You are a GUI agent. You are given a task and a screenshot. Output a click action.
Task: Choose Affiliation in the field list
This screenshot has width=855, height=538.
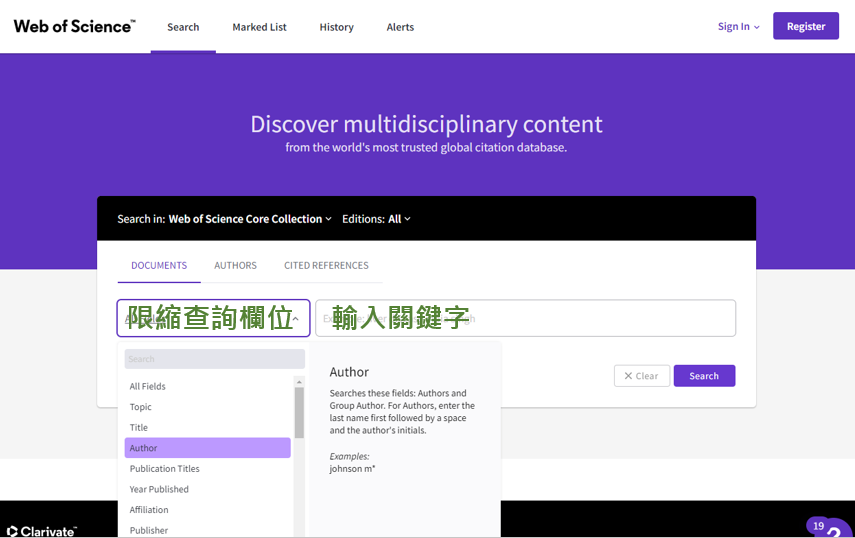tap(207, 510)
